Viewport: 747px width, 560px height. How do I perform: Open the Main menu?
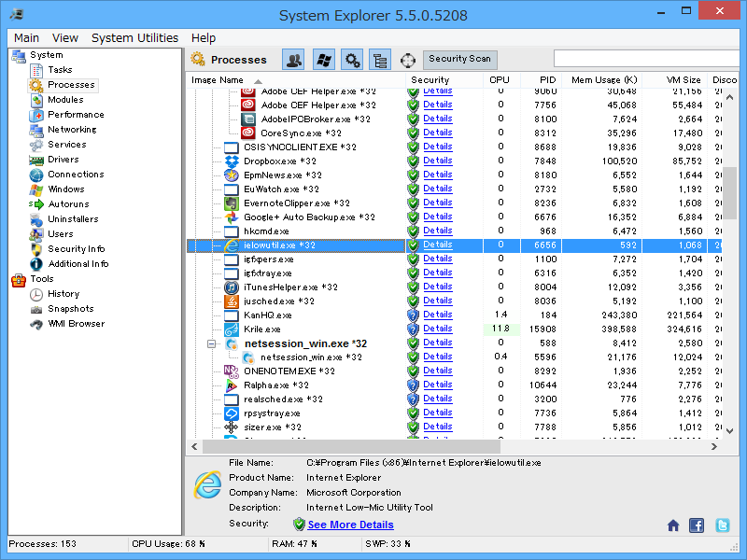click(26, 38)
